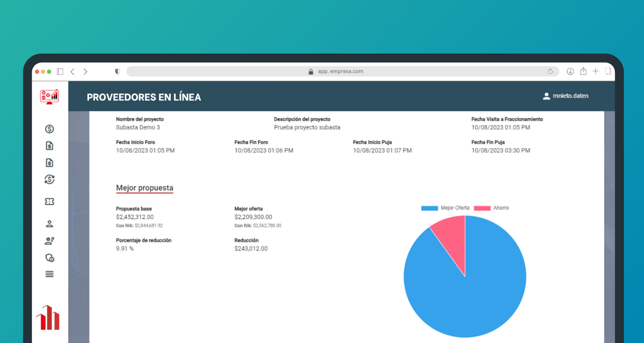Show the browser tab overview
644x343 pixels.
(x=608, y=71)
